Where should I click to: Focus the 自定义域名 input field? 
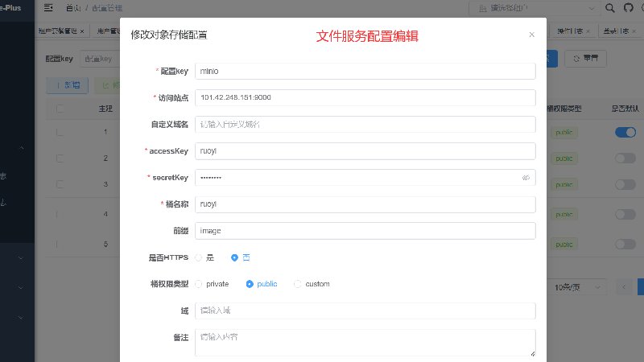coord(365,125)
